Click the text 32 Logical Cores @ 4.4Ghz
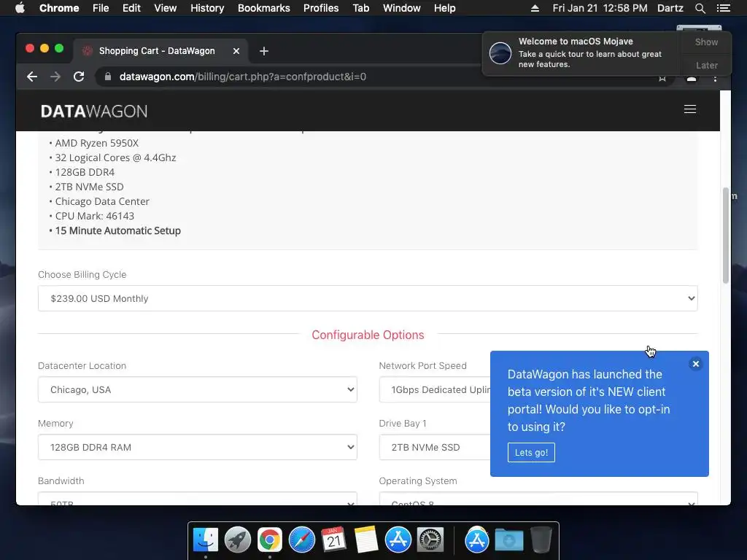Image resolution: width=747 pixels, height=560 pixels. pyautogui.click(x=115, y=157)
